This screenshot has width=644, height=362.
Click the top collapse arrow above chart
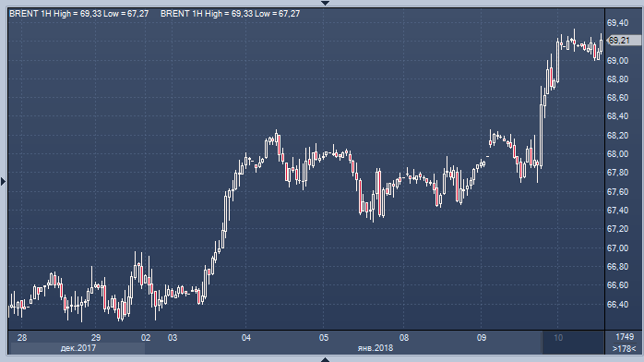pyautogui.click(x=325, y=3)
